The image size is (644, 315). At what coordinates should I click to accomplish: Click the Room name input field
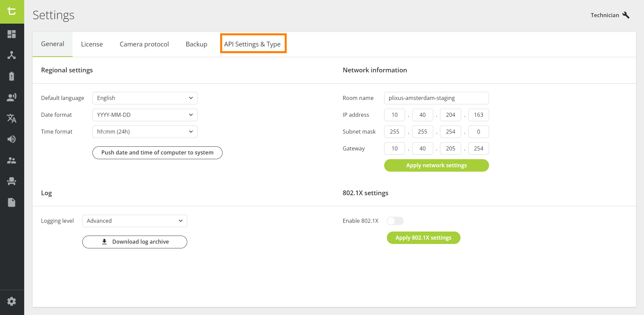point(436,98)
